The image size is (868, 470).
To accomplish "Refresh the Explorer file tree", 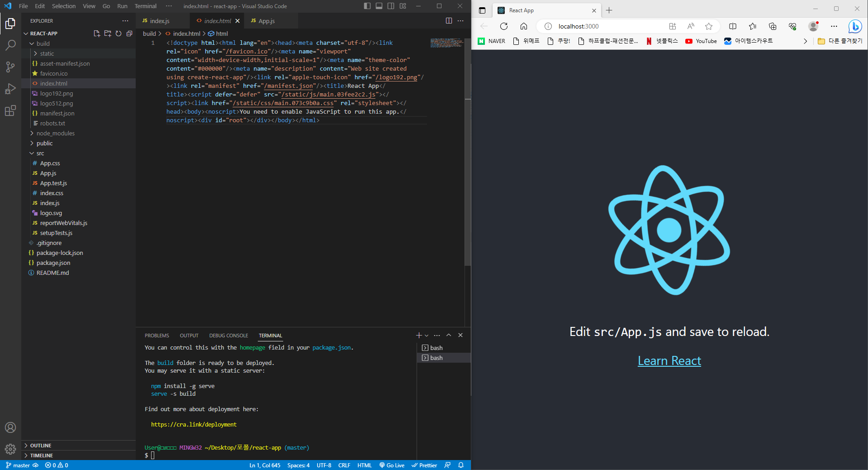I will point(119,34).
